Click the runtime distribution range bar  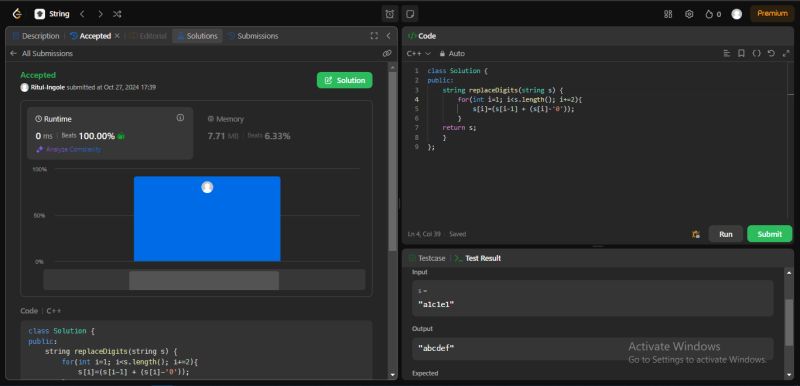point(204,280)
